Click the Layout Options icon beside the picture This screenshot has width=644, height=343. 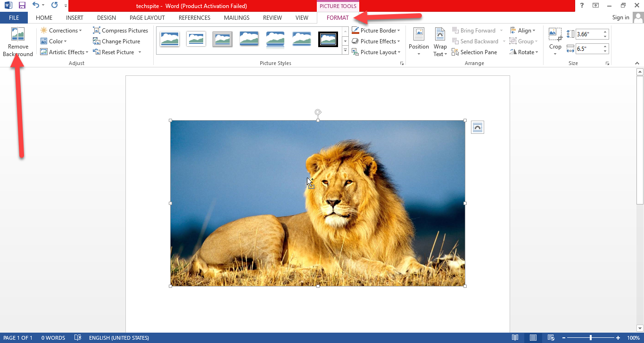point(477,128)
